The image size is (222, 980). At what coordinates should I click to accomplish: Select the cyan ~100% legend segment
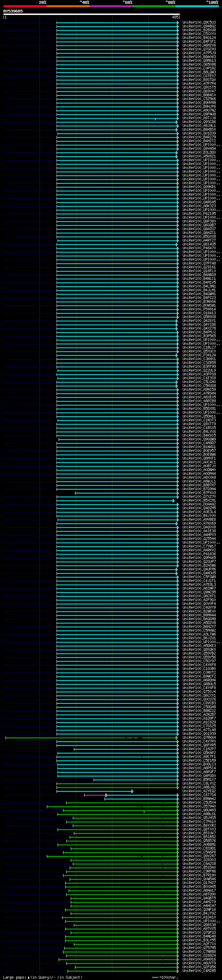[x=197, y=6]
